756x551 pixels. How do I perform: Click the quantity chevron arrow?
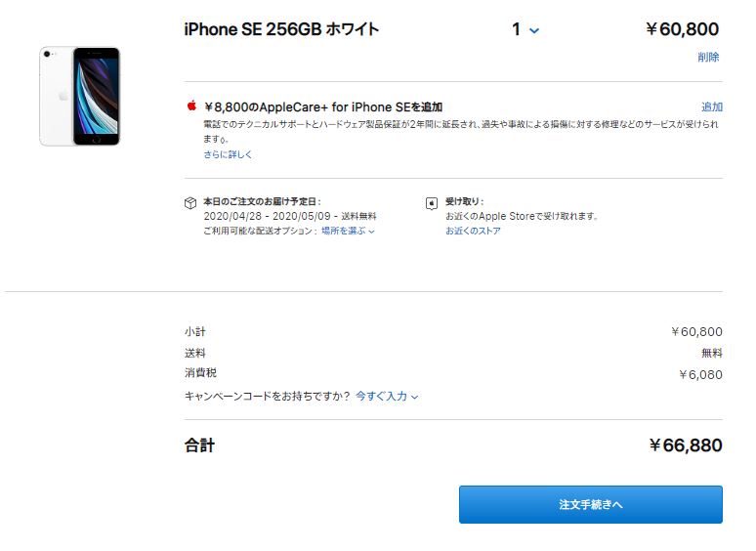pos(534,31)
